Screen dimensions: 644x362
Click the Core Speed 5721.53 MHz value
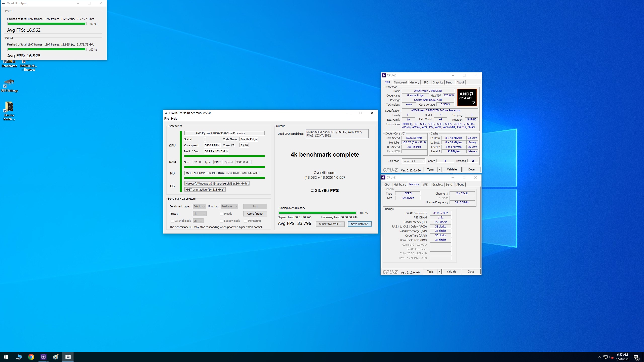coord(414,138)
